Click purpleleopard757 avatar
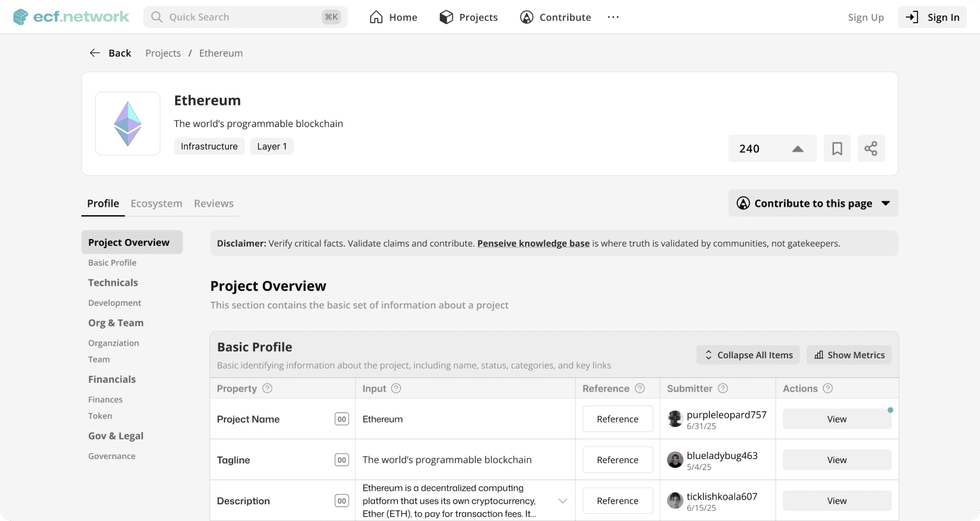 coord(675,419)
